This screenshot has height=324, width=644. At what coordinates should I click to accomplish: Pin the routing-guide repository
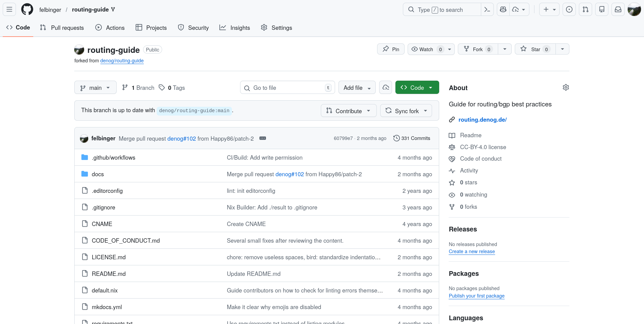coord(391,49)
